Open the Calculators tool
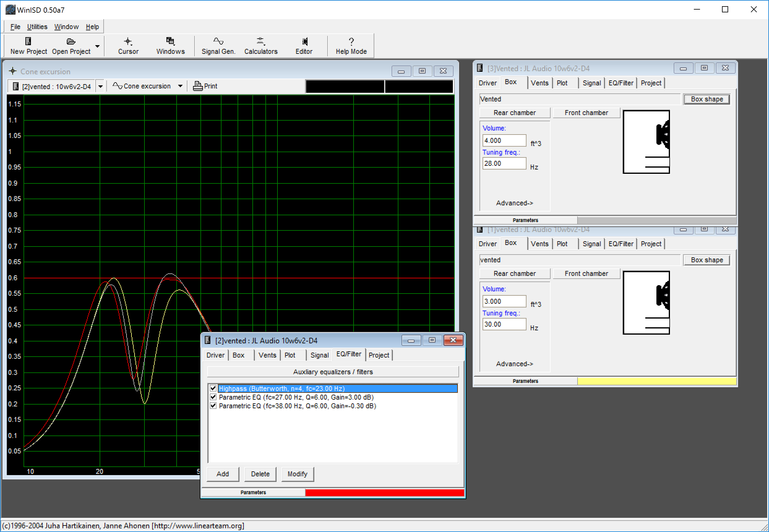This screenshot has height=532, width=769. (261, 46)
